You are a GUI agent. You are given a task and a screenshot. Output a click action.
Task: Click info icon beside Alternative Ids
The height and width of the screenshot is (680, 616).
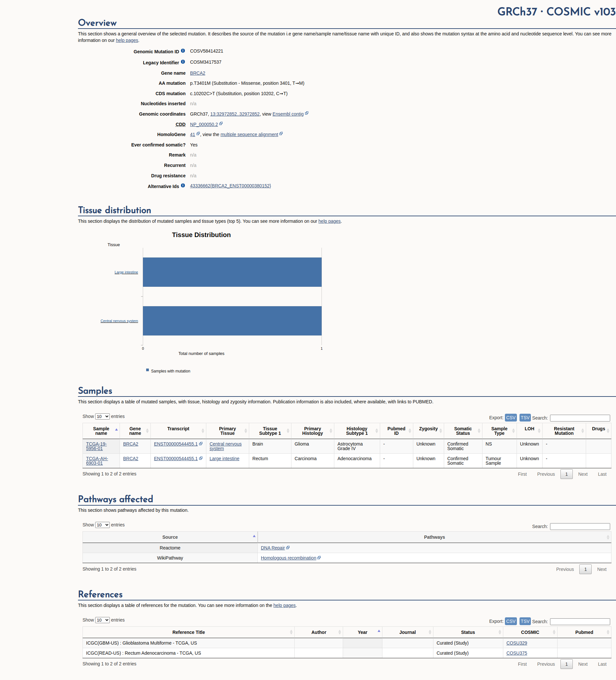coord(183,185)
